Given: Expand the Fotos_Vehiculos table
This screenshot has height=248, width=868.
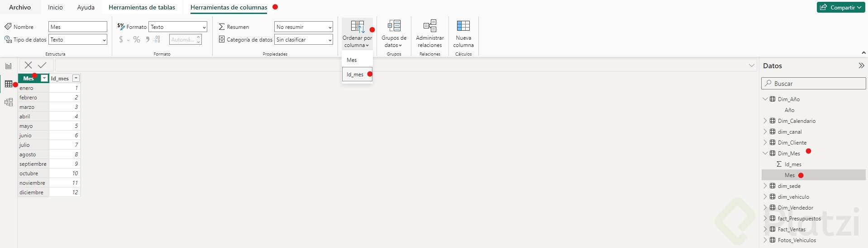Looking at the screenshot, I should 765,240.
